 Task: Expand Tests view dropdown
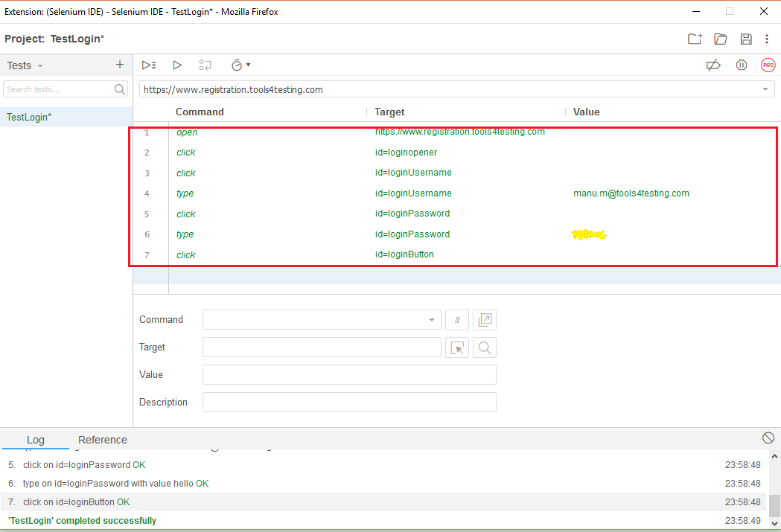click(x=40, y=65)
